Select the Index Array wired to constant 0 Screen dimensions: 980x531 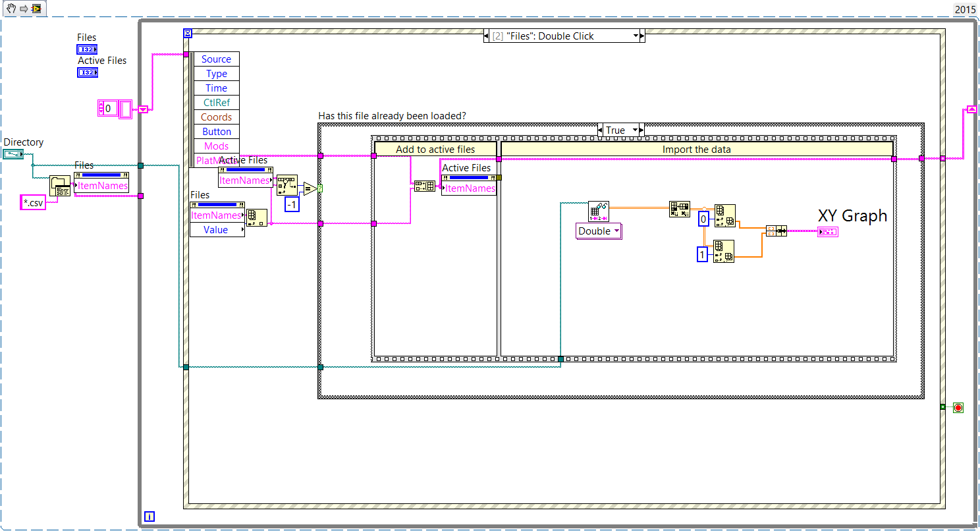(724, 216)
